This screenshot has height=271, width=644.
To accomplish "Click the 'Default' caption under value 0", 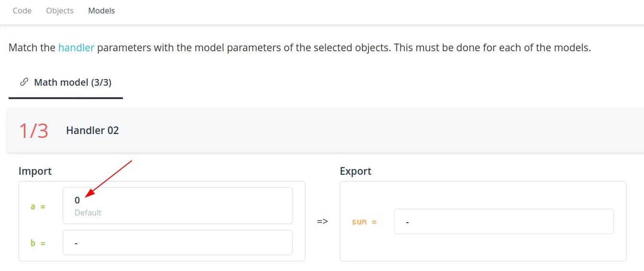I will (88, 213).
